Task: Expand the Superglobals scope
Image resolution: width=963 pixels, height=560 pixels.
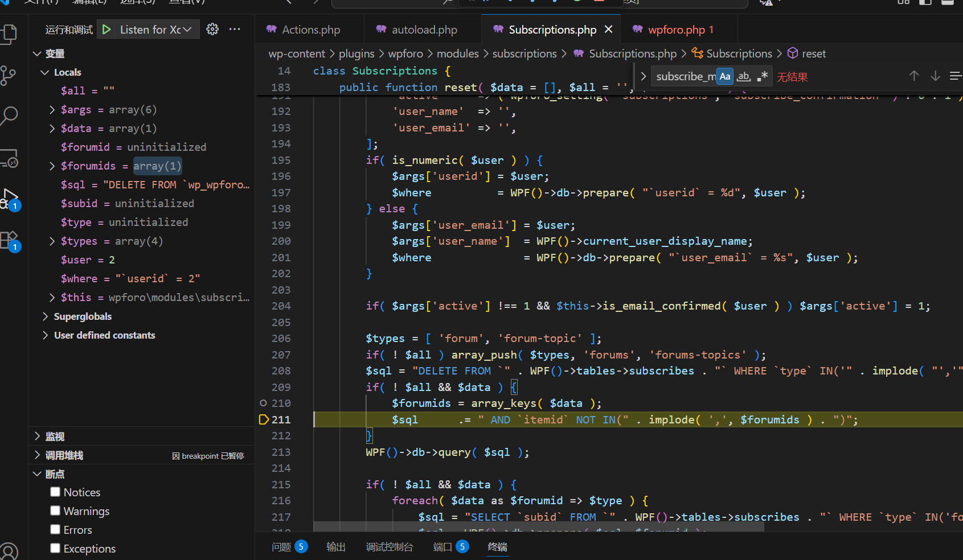Action: [45, 316]
